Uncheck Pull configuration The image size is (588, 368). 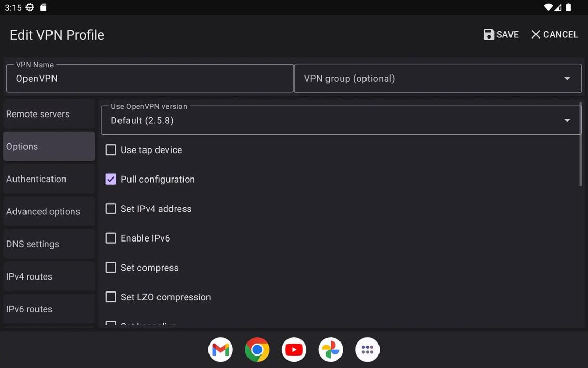pos(111,179)
